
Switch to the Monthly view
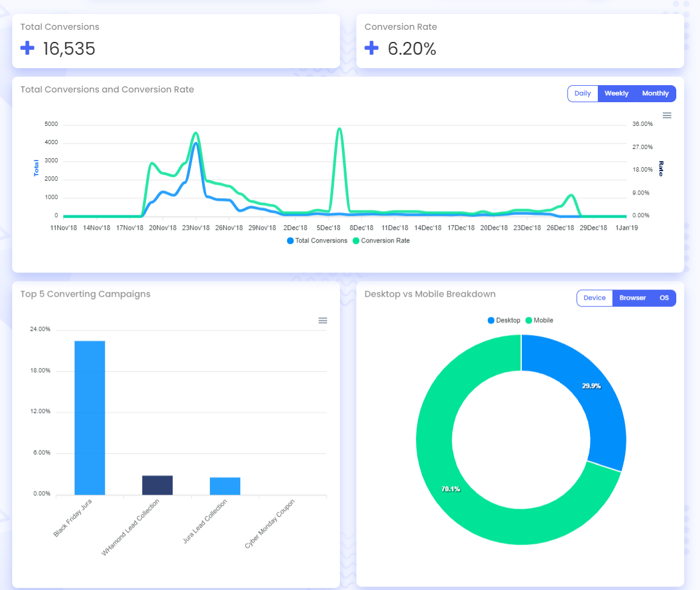pyautogui.click(x=655, y=93)
